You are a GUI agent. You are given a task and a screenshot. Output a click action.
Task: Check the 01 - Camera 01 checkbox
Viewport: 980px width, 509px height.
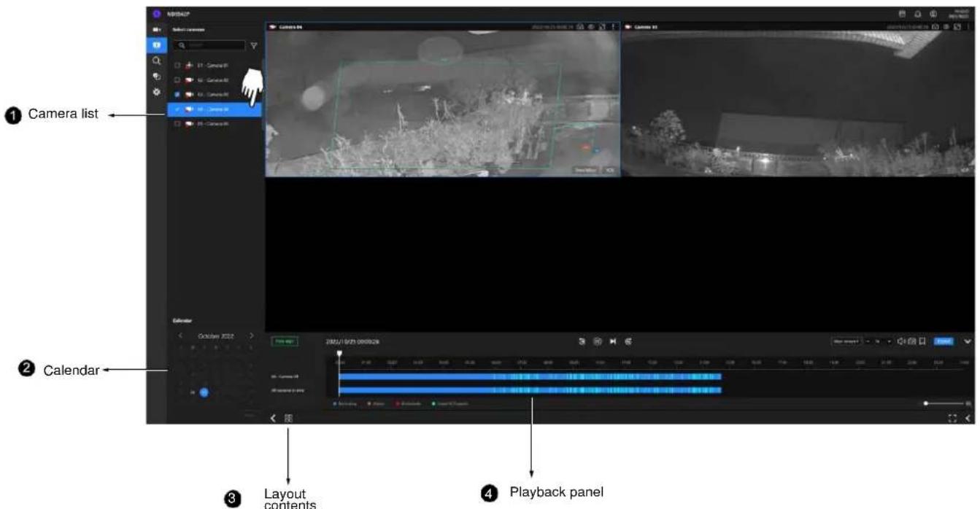177,65
